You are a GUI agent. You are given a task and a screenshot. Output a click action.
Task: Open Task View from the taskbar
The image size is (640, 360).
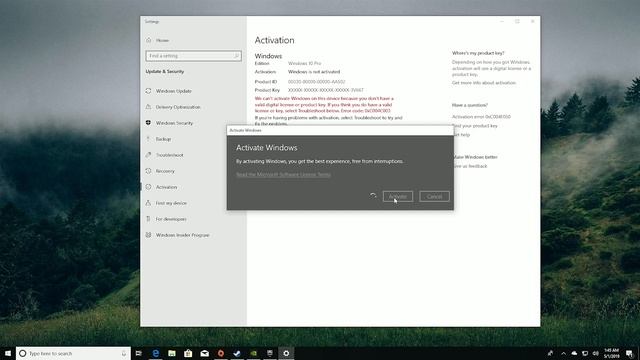tap(139, 353)
